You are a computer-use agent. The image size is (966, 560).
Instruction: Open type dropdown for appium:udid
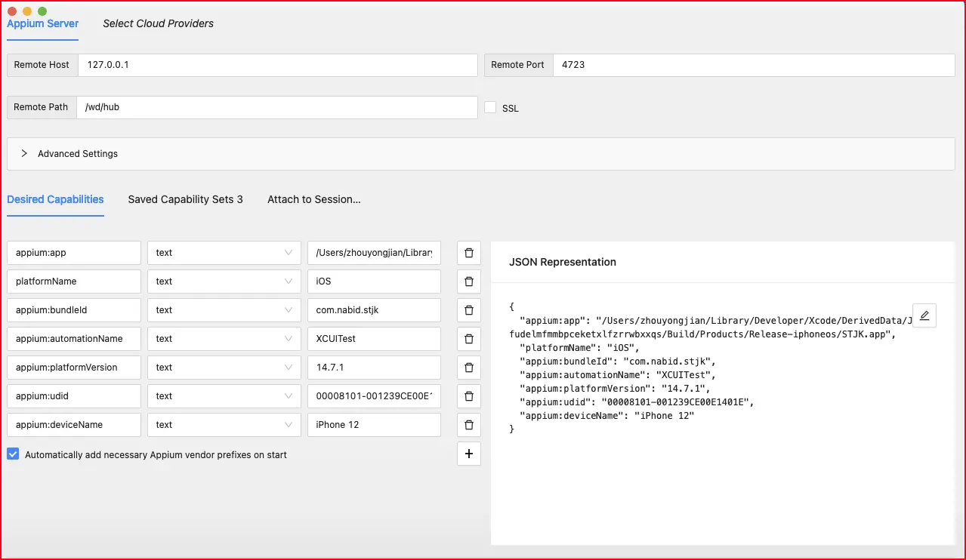pos(224,396)
